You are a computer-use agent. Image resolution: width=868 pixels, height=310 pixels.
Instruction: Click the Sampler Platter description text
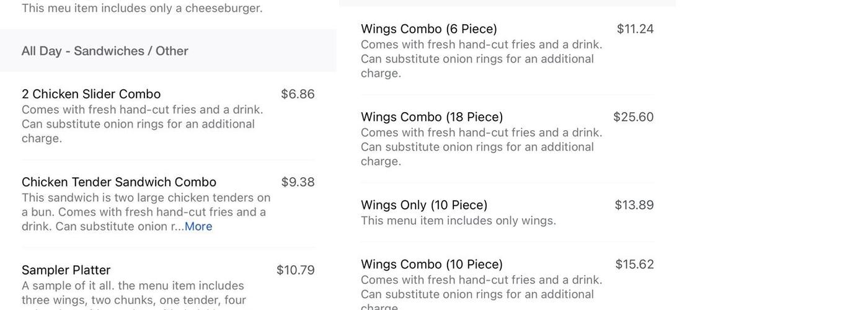click(x=133, y=293)
